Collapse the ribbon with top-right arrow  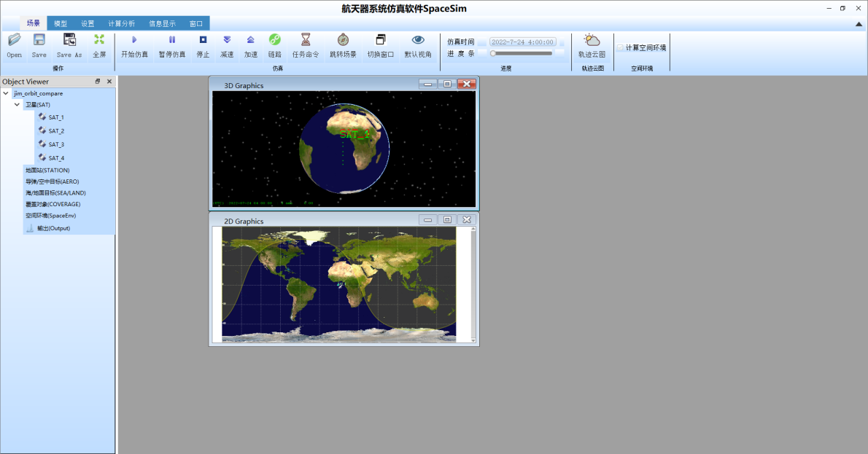(x=859, y=24)
